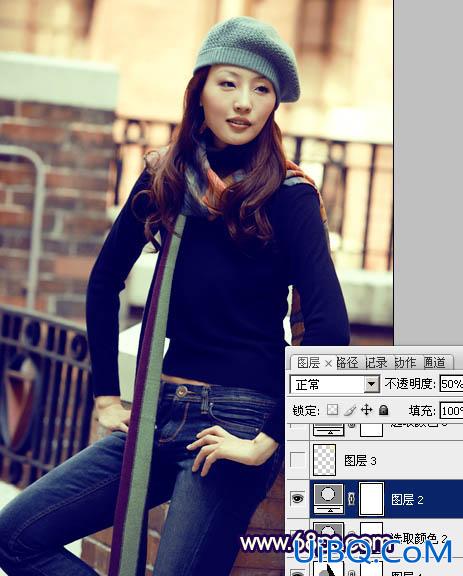Image resolution: width=463 pixels, height=576 pixels.
Task: Select 图层 2 adjustment thumbnail
Action: coord(329,498)
